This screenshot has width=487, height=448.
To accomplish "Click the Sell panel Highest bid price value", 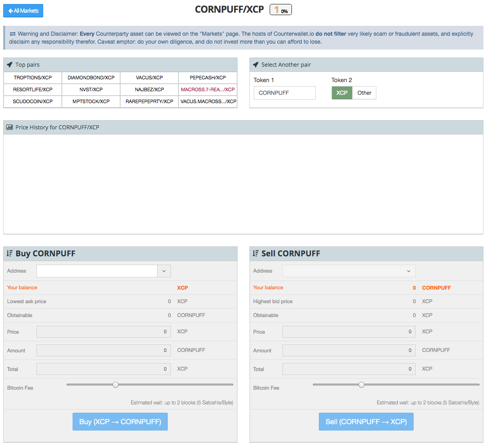I will click(x=414, y=302).
